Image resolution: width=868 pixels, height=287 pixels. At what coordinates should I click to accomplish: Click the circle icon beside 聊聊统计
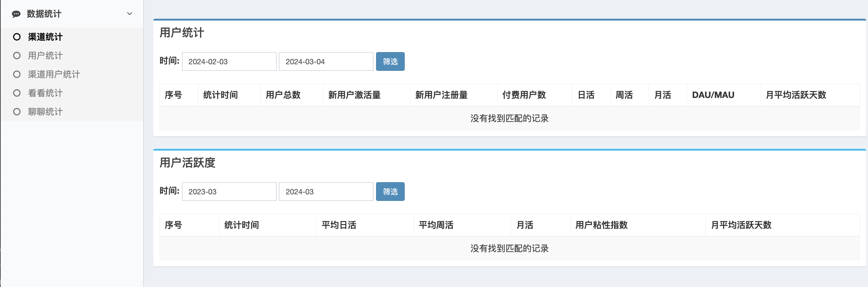click(17, 112)
